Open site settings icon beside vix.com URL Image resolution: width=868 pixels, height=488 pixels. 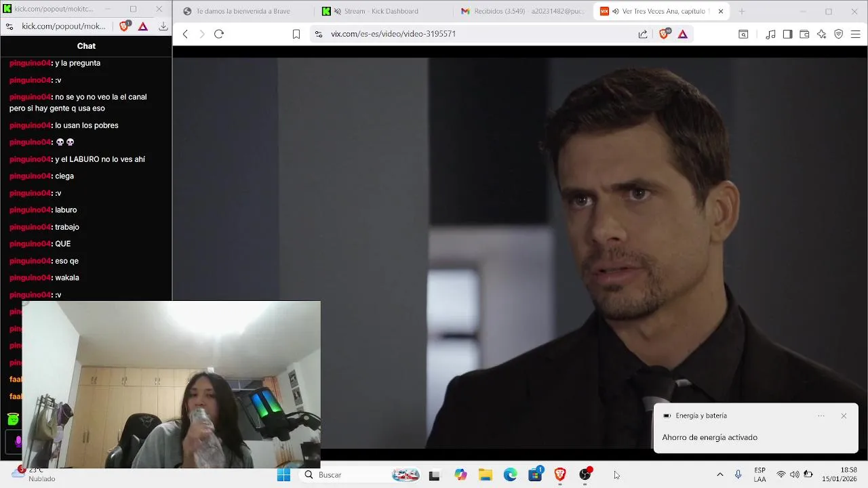pos(319,34)
